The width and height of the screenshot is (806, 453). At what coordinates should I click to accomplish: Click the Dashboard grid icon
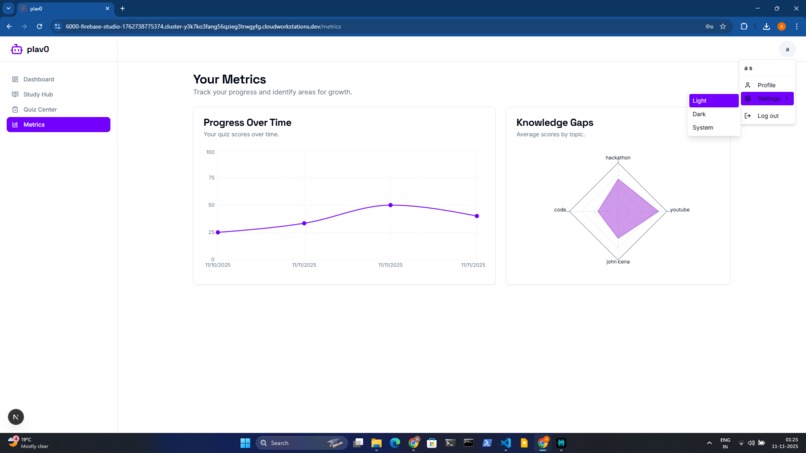[15, 79]
